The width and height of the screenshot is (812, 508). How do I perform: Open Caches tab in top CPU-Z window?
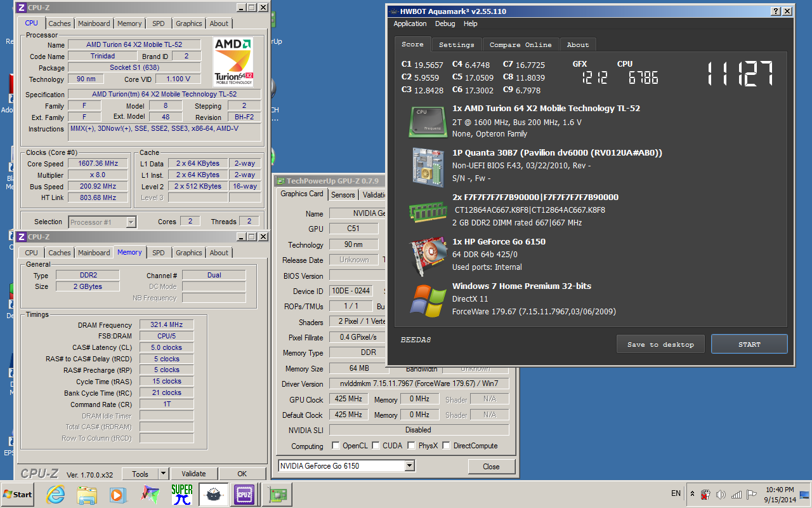click(60, 23)
